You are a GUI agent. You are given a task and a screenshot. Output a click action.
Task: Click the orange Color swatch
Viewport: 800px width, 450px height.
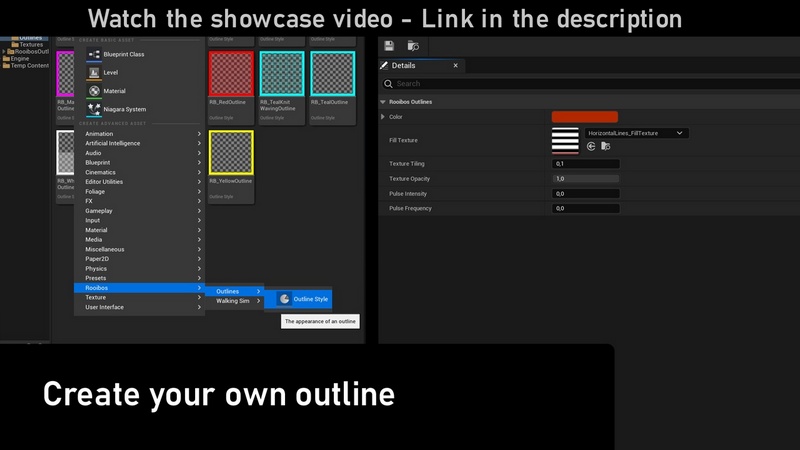pyautogui.click(x=584, y=117)
